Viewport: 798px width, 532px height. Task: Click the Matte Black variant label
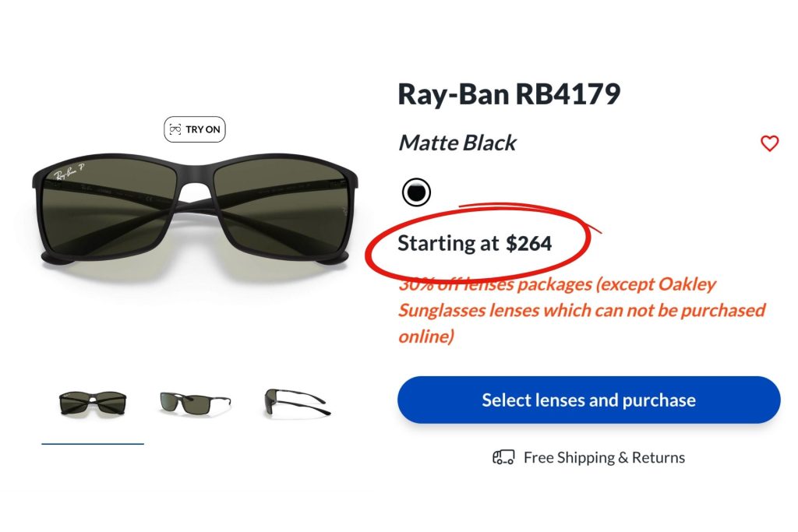[x=457, y=143]
